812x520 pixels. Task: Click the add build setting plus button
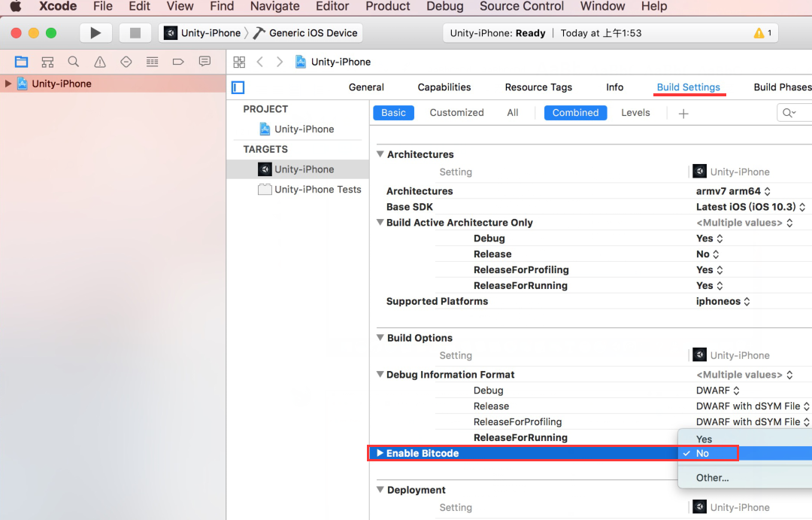click(683, 114)
